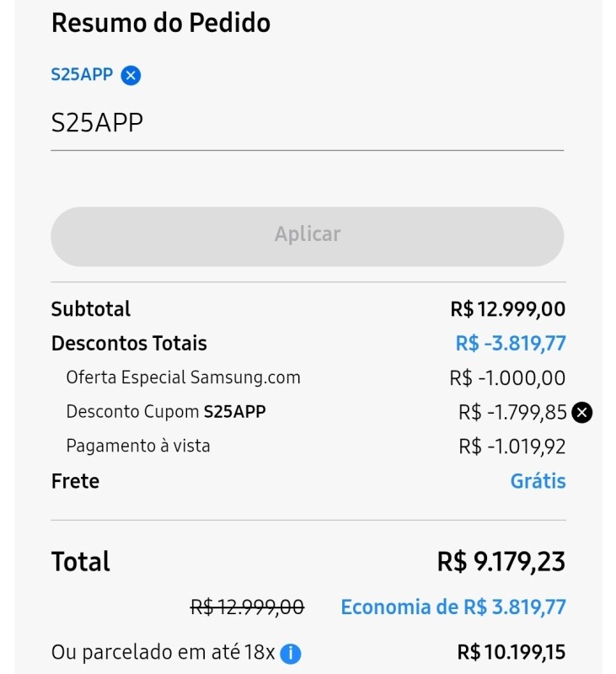Image resolution: width=616 pixels, height=674 pixels.
Task: Tap the S25APP applied coupon label
Action: click(x=82, y=74)
